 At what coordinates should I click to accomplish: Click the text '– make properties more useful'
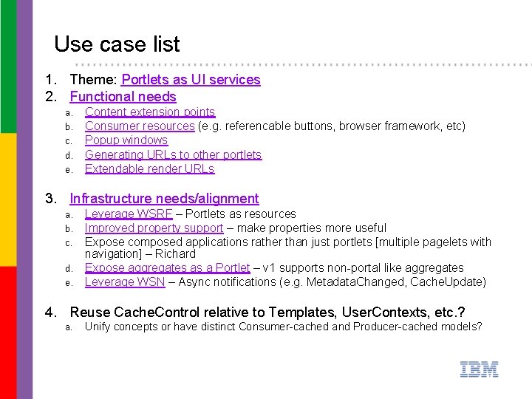pyautogui.click(x=307, y=228)
